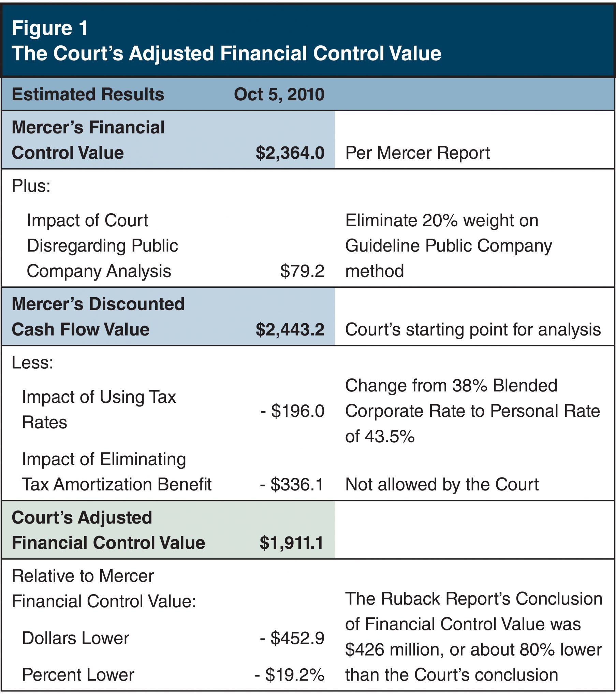The width and height of the screenshot is (616, 699).
Task: Click "Not allowed by the Court" note
Action: coord(442,484)
